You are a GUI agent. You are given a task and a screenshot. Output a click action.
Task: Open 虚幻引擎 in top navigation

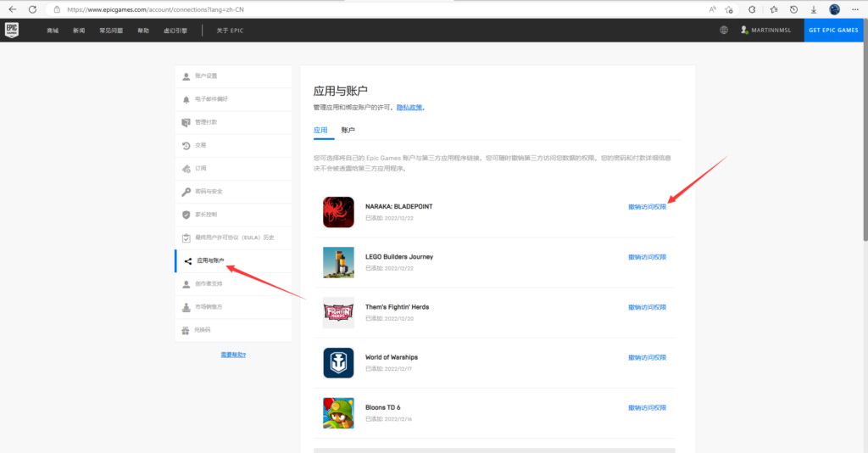pos(175,31)
